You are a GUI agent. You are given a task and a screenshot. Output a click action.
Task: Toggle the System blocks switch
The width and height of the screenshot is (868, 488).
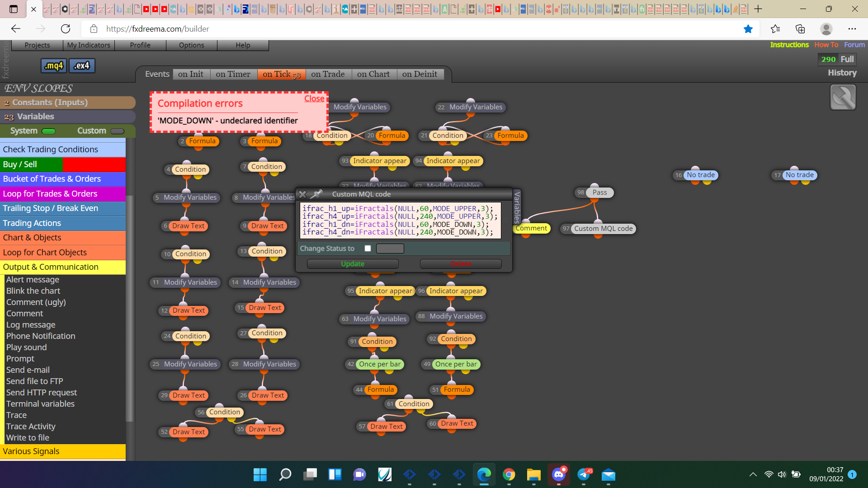click(48, 131)
